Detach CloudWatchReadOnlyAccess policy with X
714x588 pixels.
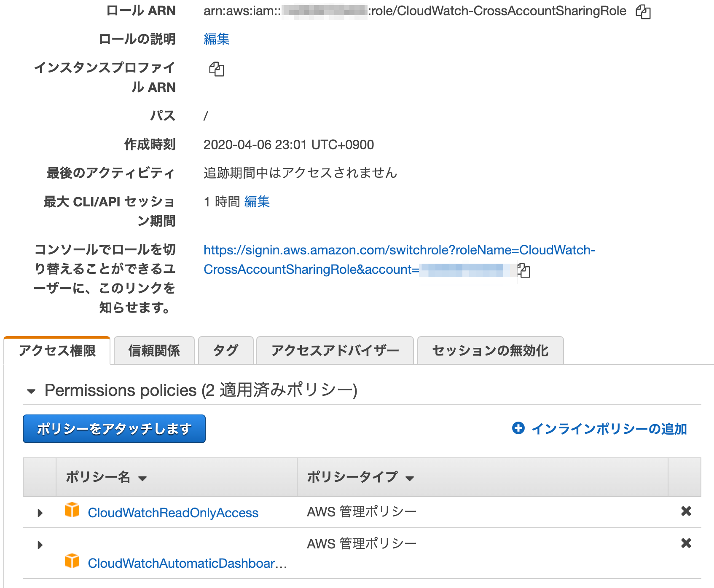(686, 511)
